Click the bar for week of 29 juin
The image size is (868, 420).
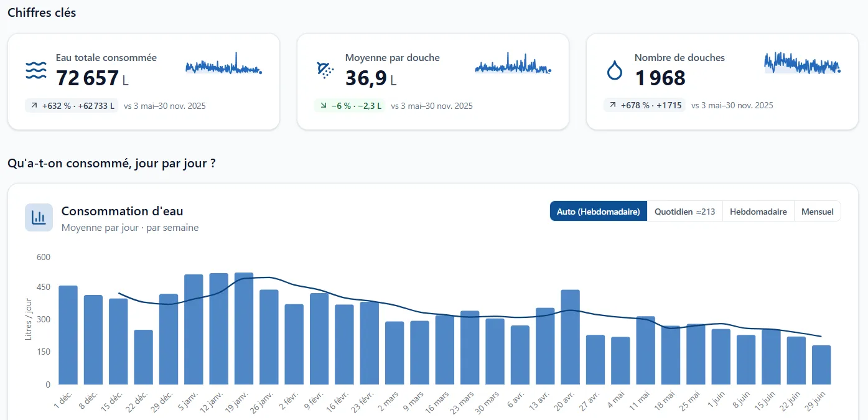(821, 365)
